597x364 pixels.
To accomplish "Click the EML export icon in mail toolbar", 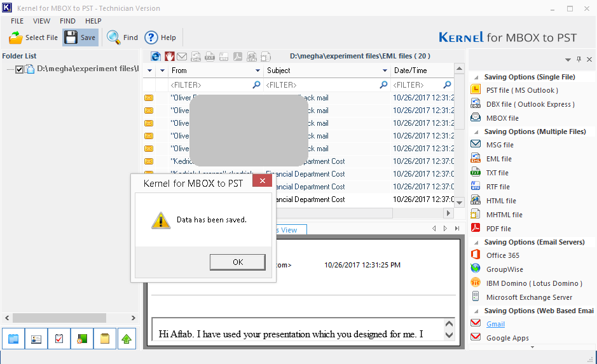I will coord(196,57).
